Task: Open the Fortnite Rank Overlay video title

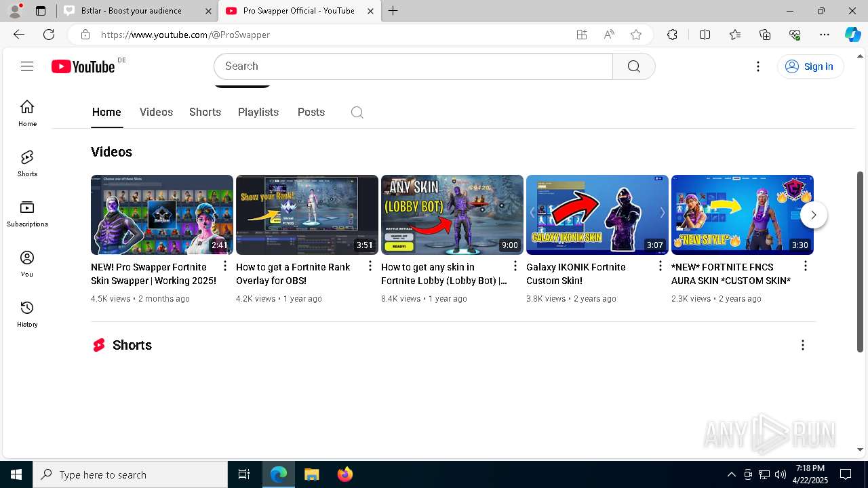Action: click(293, 274)
